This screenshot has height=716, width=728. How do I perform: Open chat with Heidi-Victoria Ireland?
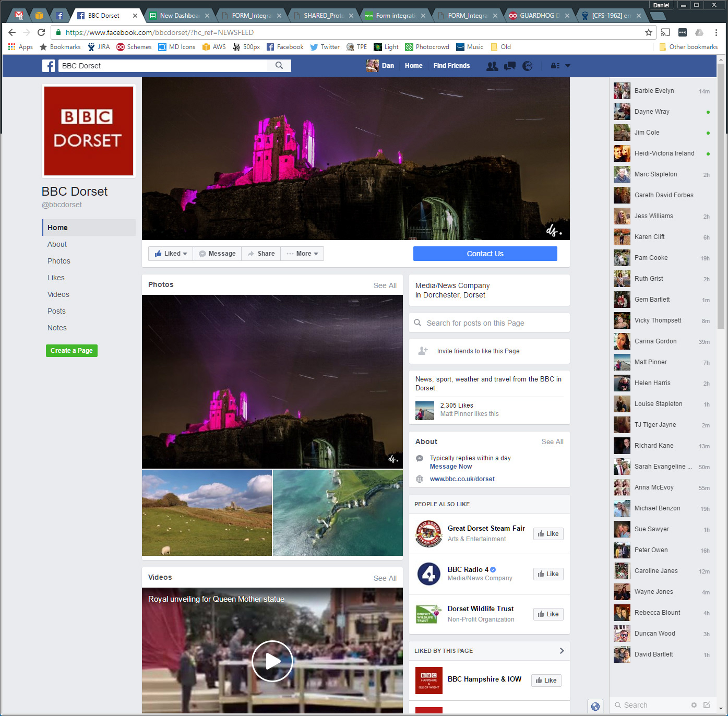[x=663, y=153]
